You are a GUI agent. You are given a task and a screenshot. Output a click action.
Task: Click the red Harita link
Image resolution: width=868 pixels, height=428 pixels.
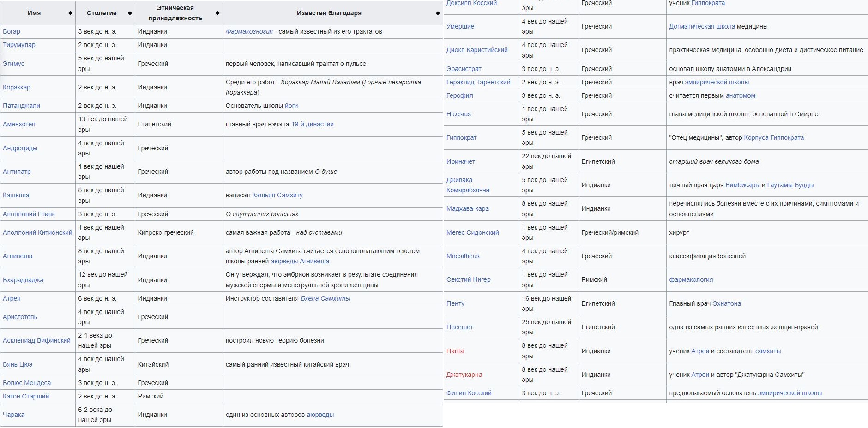point(455,351)
